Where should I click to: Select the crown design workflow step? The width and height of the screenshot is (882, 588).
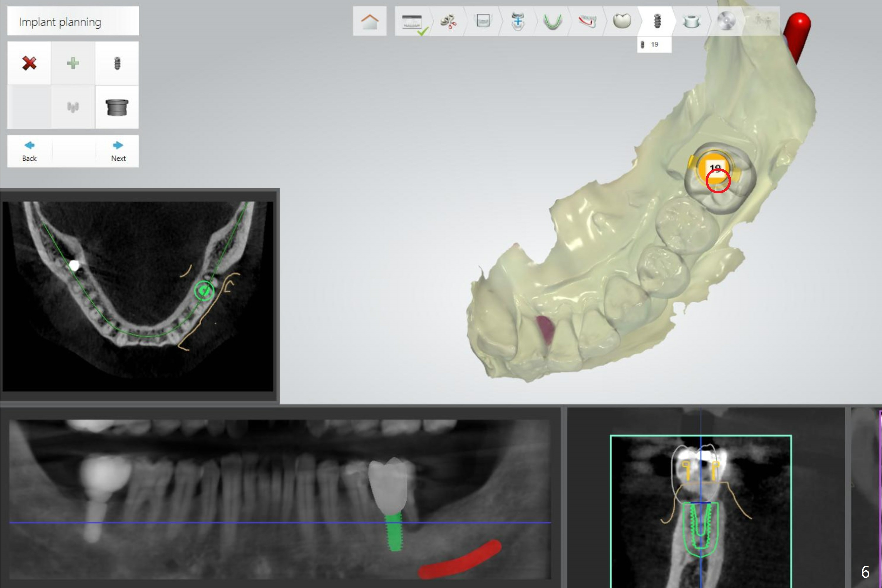(x=622, y=21)
